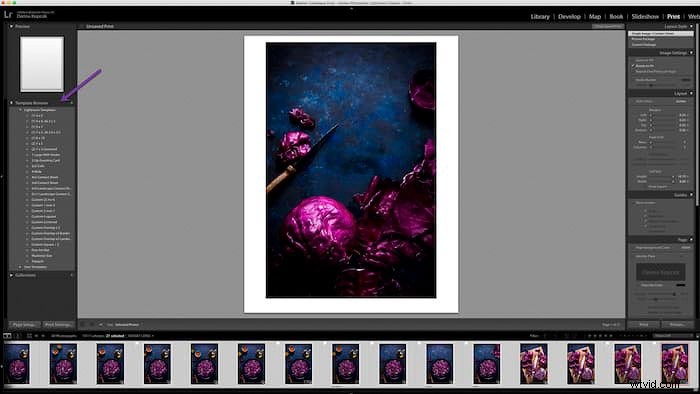The image size is (700, 394).
Task: Click the Page Setup button
Action: coord(24,324)
